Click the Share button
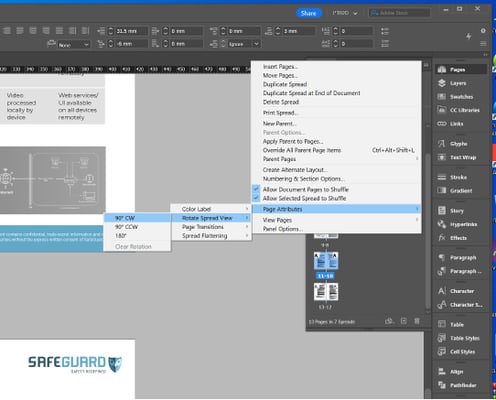 [x=309, y=13]
